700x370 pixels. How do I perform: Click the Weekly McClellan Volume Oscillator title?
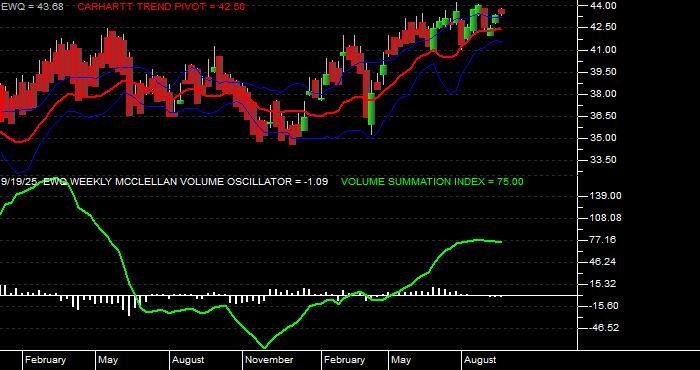pos(164,182)
